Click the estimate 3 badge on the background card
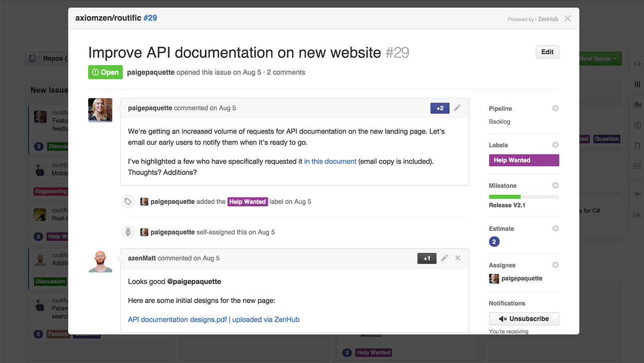644x363 pixels. point(38,236)
